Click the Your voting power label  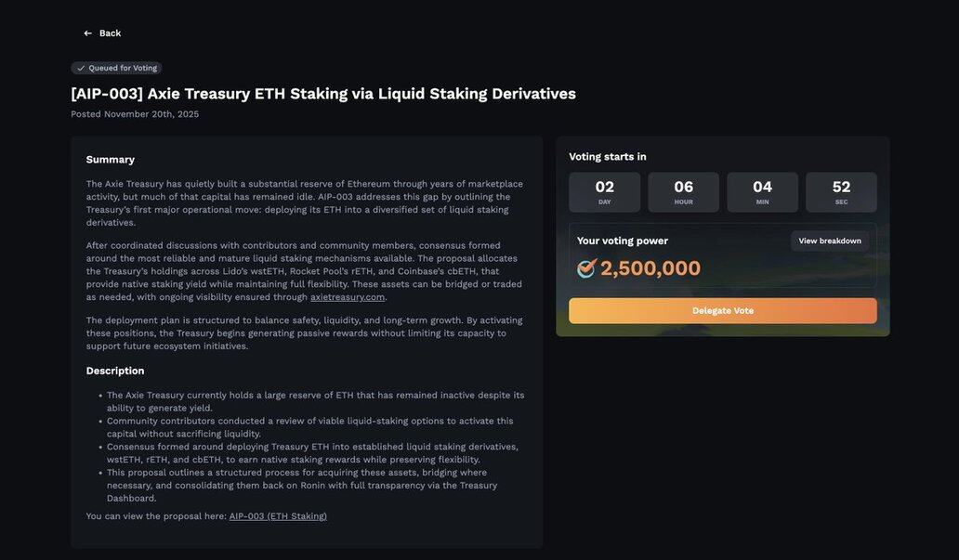click(x=623, y=241)
